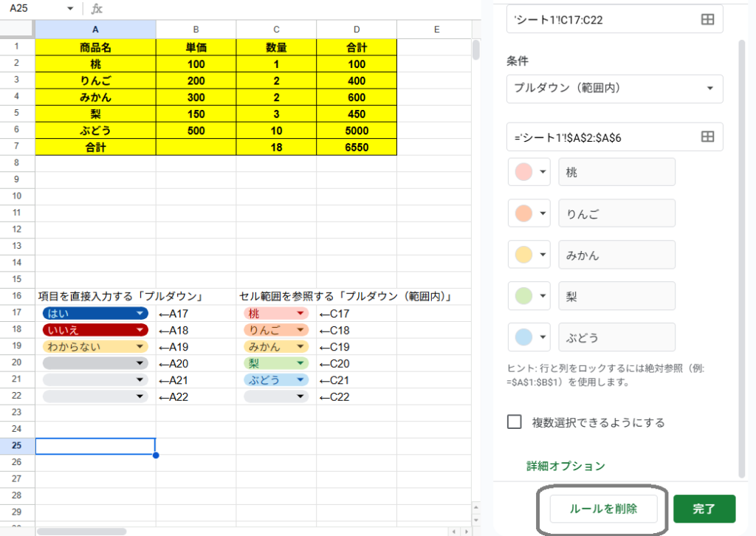Select cell containing 18 in C7
The width and height of the screenshot is (756, 536).
[x=276, y=147]
